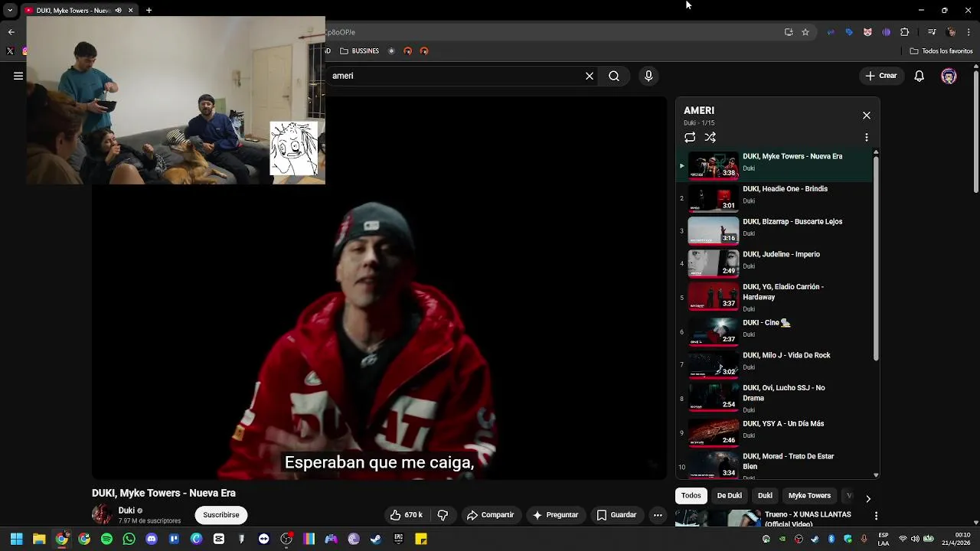Bookmark this page with star icon
Image resolution: width=980 pixels, height=551 pixels.
click(x=805, y=32)
